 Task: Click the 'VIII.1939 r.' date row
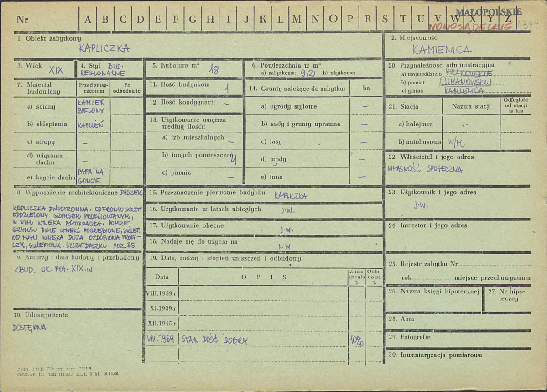point(162,293)
